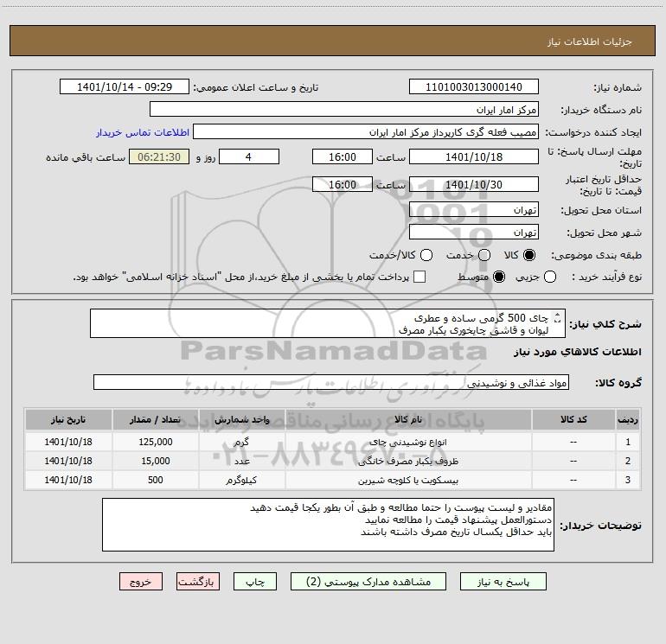Viewport: 666px width, 644px height.
Task: Click the تعداد / مقدار column header
Action: click(156, 419)
